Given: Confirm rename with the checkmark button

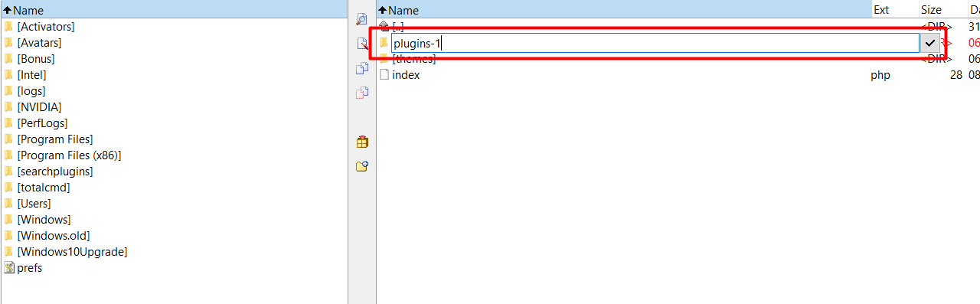Looking at the screenshot, I should [930, 43].
